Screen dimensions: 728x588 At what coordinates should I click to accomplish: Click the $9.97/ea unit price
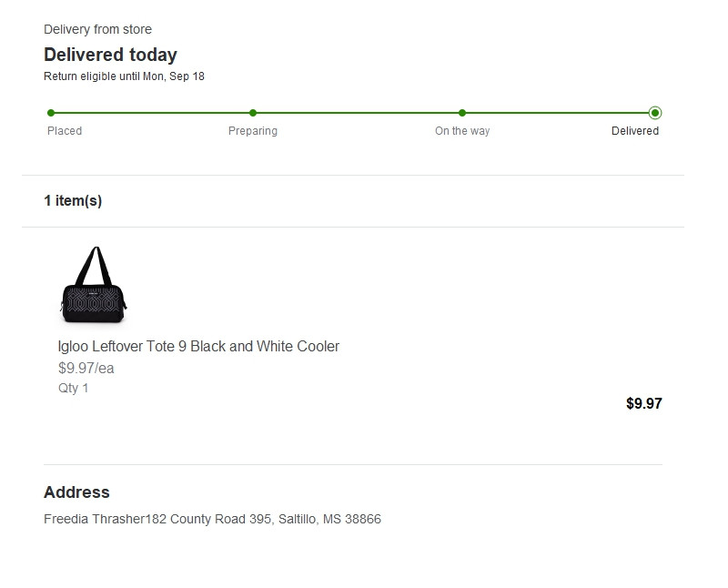(86, 369)
